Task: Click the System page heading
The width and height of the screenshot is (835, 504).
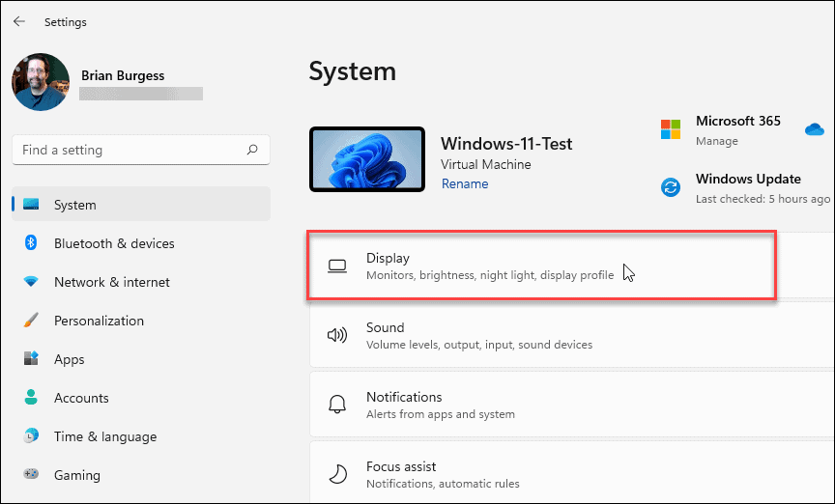Action: pyautogui.click(x=353, y=70)
